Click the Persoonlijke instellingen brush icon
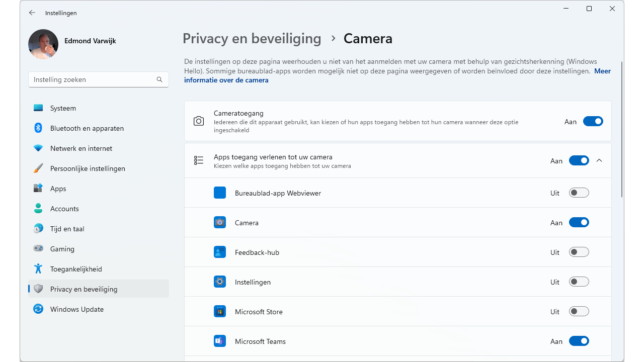Viewport: 644px width, 362px height. [38, 168]
